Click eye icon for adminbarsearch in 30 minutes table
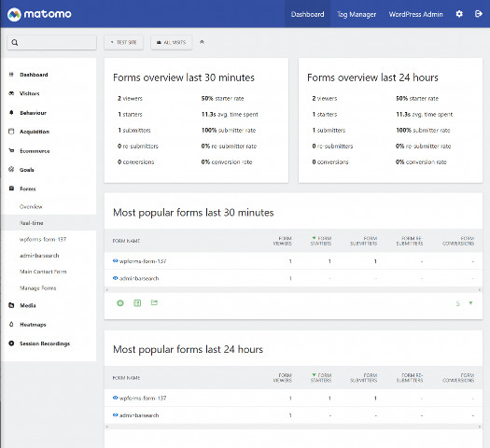The width and height of the screenshot is (490, 448). [x=116, y=278]
